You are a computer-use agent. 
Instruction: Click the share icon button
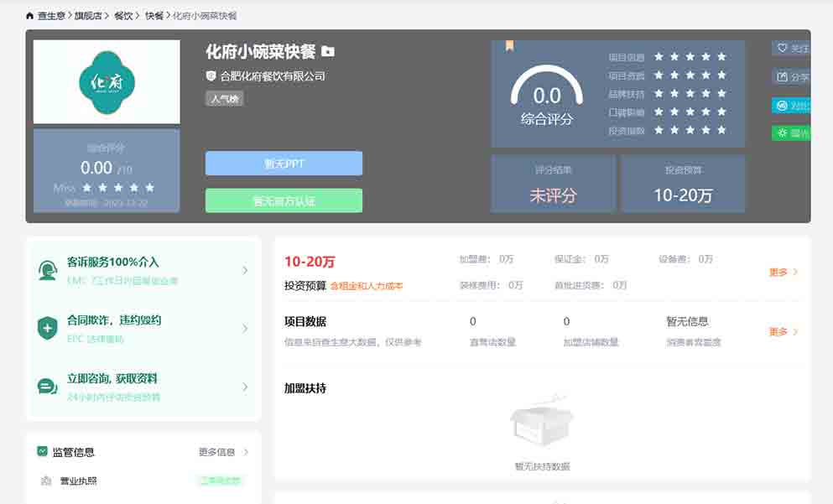tap(783, 77)
